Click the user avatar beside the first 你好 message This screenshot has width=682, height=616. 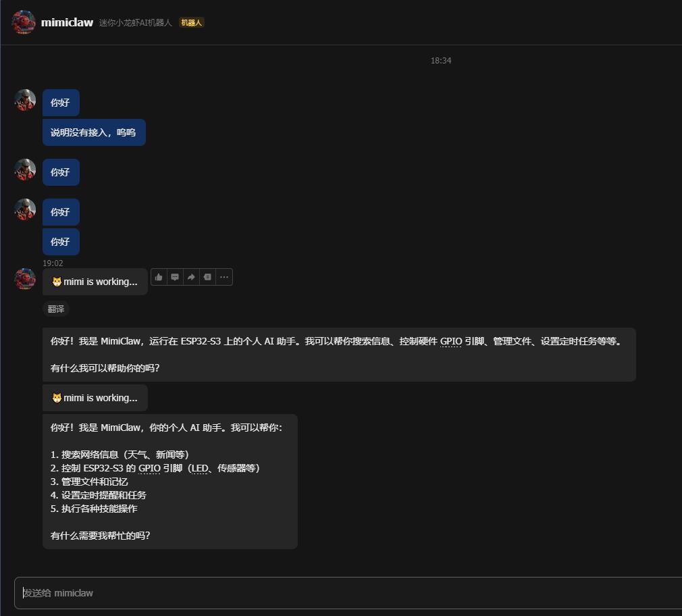[x=24, y=99]
